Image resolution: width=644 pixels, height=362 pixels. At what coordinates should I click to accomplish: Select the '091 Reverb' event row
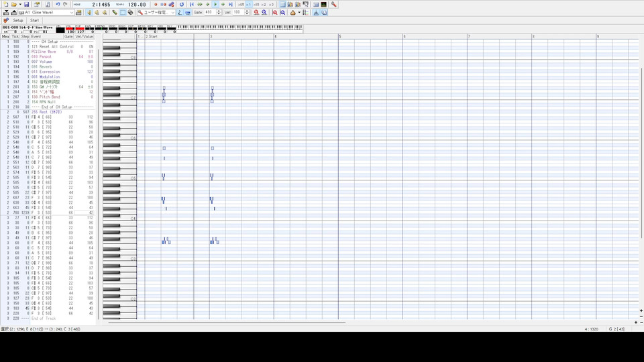(x=48, y=66)
